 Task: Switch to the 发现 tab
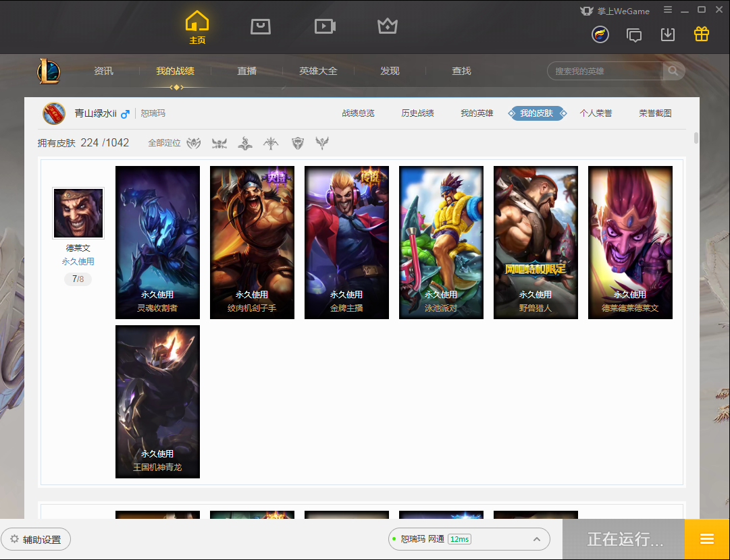point(390,71)
